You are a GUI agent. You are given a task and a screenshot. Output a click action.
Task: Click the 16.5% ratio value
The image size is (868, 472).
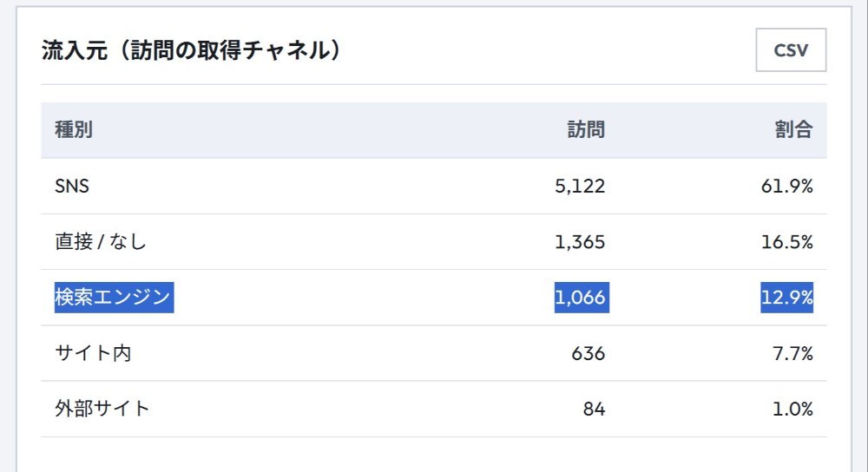(787, 242)
